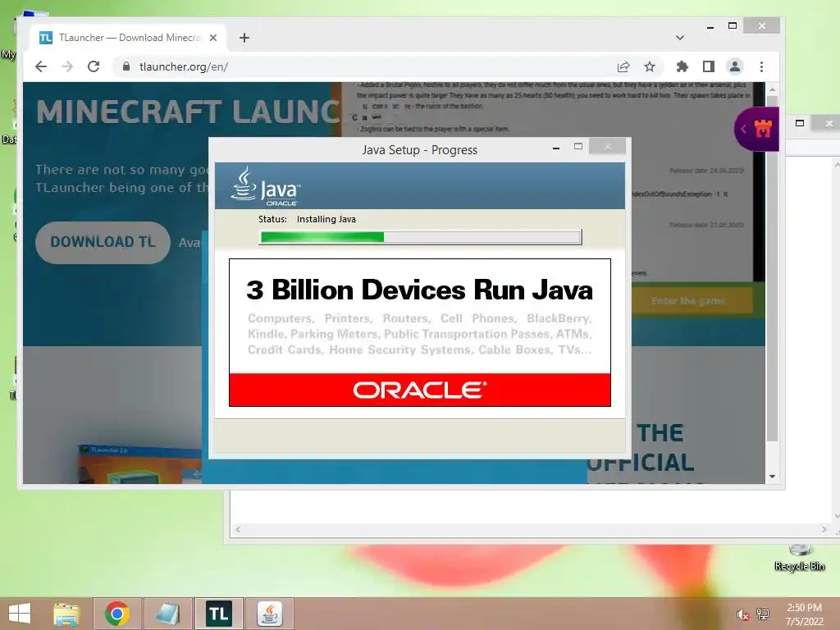Open the Windows Start button
This screenshot has width=840, height=630.
point(20,614)
